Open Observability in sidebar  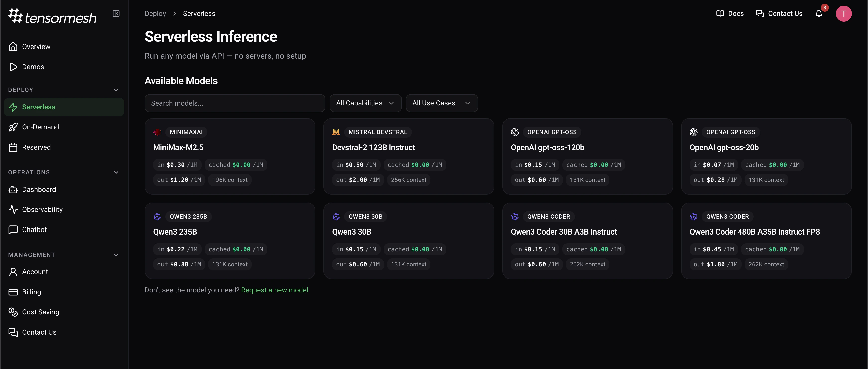coord(64,209)
